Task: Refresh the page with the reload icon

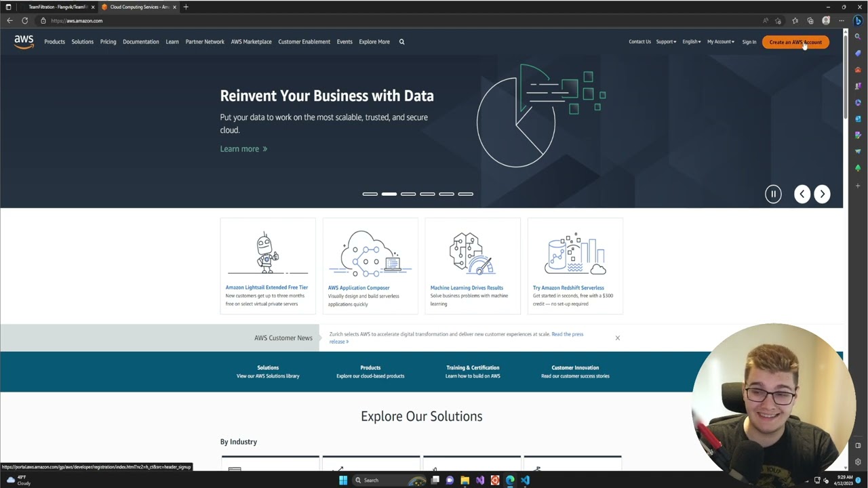Action: (24, 20)
